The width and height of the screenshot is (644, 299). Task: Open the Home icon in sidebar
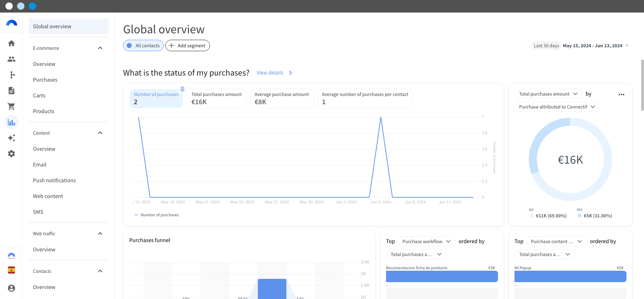[11, 43]
